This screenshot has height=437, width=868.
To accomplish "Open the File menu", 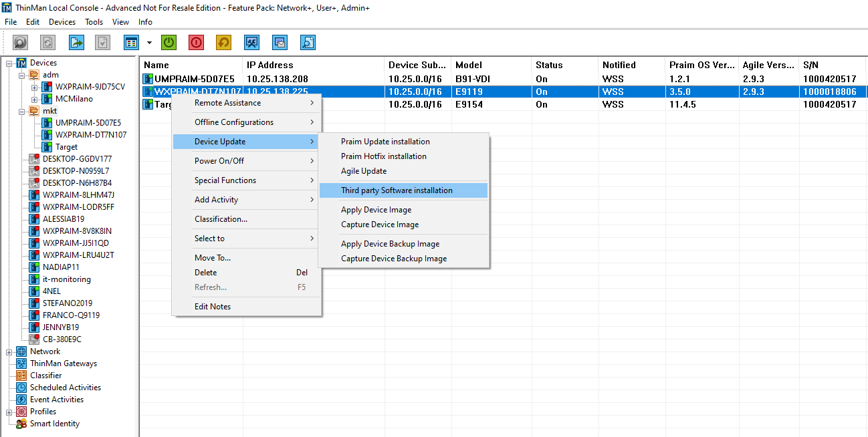I will [x=11, y=22].
